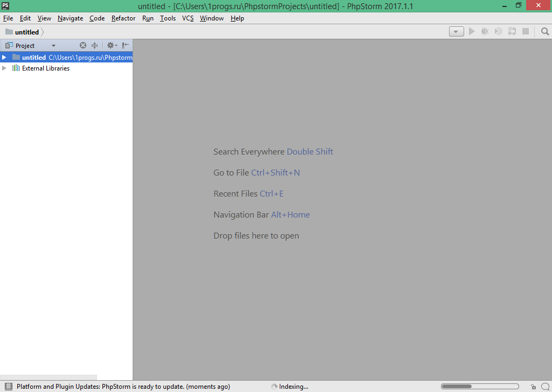This screenshot has width=552, height=392.
Task: Click the code inspection icon in status bar
Action: coord(546,387)
